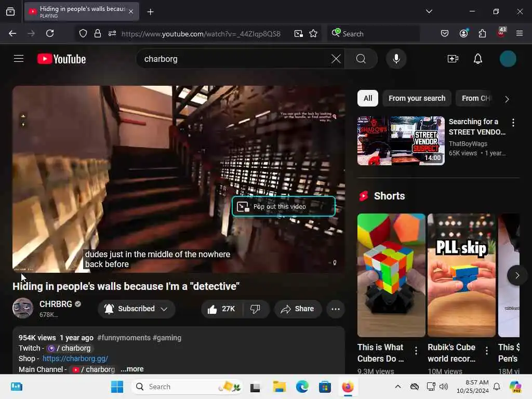Image resolution: width=532 pixels, height=399 pixels.
Task: Launch File Explorer from the taskbar
Action: pos(279,387)
